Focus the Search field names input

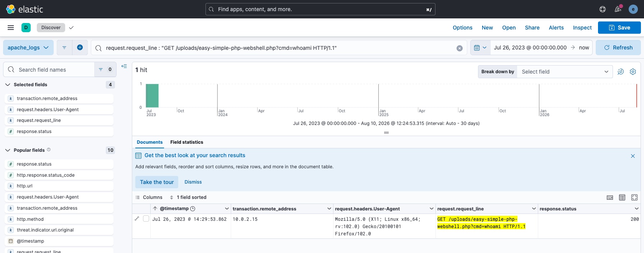[x=49, y=69]
